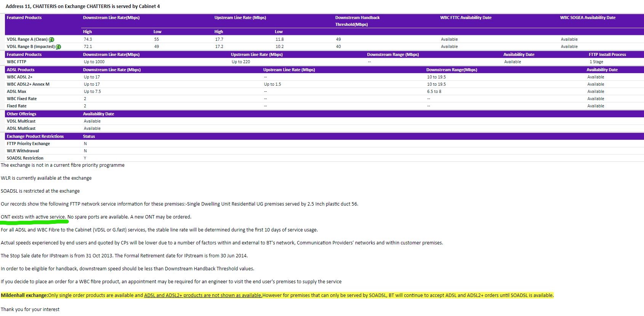Click the FTTP Install Process column header

click(x=607, y=54)
